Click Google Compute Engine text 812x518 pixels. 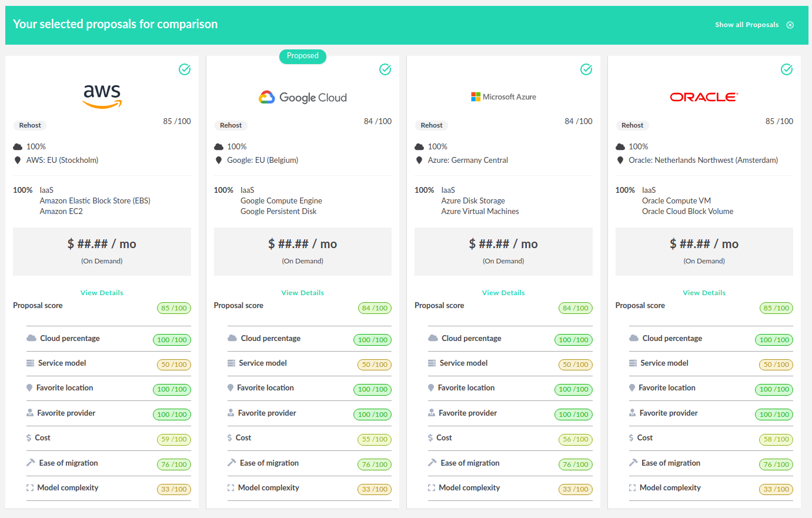(281, 201)
